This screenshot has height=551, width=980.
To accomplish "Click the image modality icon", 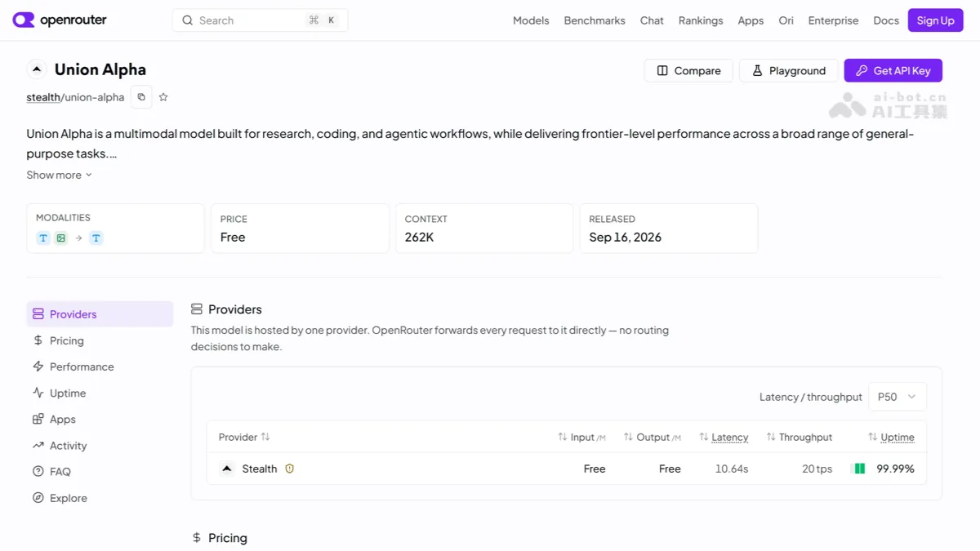I will tap(61, 238).
